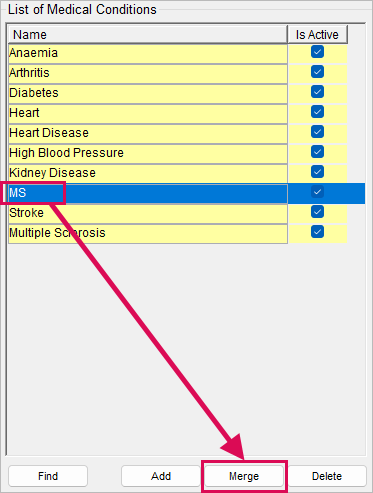Disable Is Active for Heart
This screenshot has height=493, width=373.
(x=317, y=112)
